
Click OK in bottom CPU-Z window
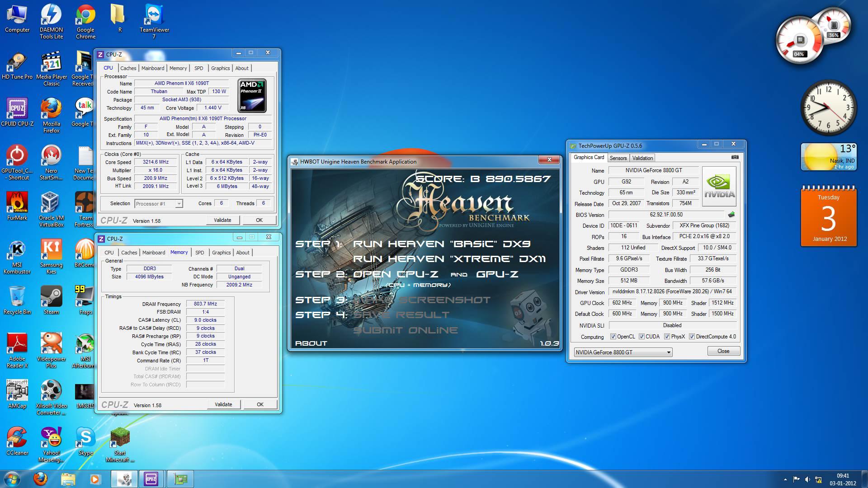click(260, 404)
